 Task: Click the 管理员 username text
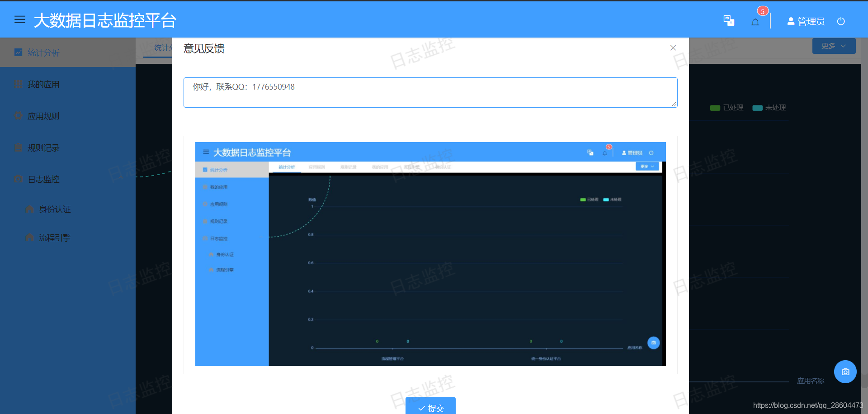tap(811, 21)
